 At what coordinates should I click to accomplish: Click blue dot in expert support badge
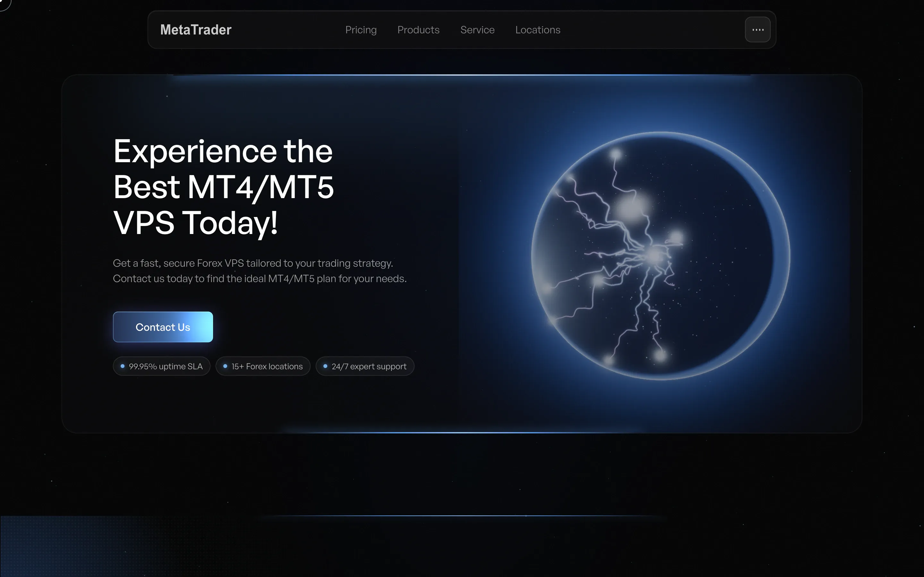pos(325,366)
